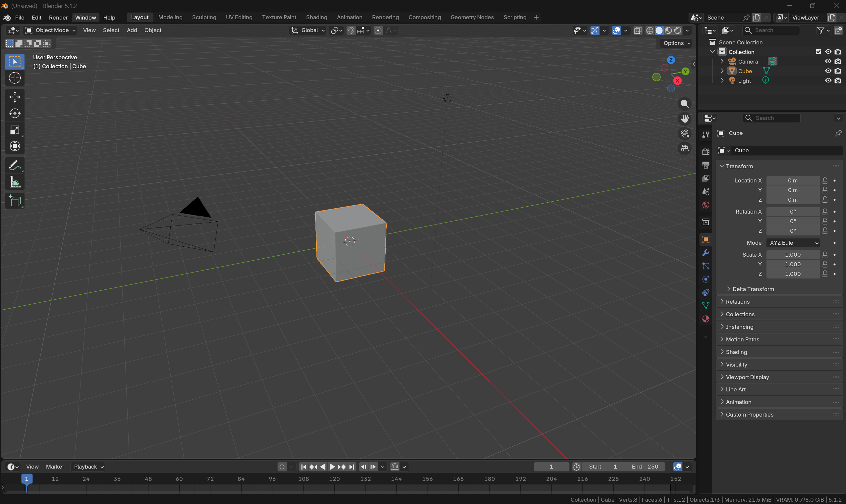The width and height of the screenshot is (846, 504).
Task: Switch perspective/orthographic with grid icon
Action: click(x=685, y=148)
